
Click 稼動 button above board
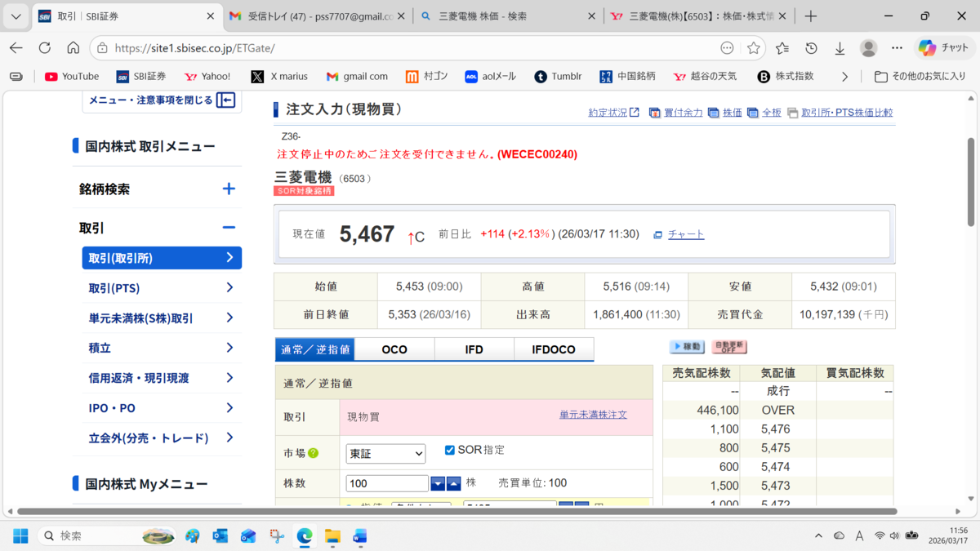687,347
